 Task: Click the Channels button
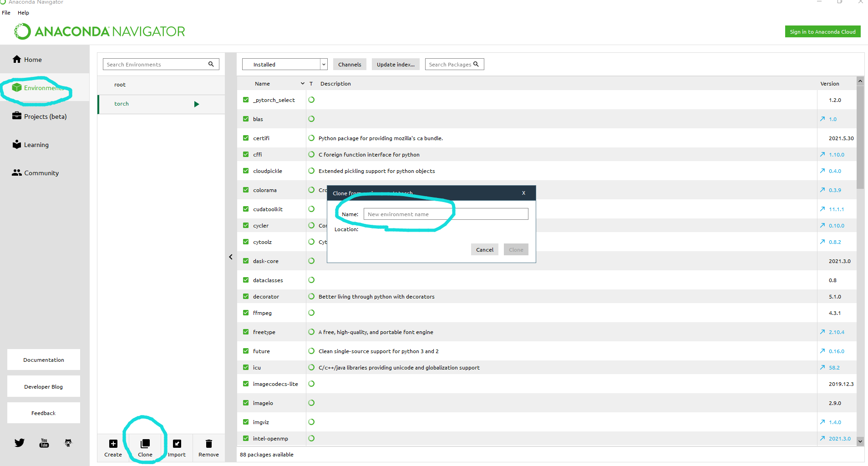click(350, 64)
